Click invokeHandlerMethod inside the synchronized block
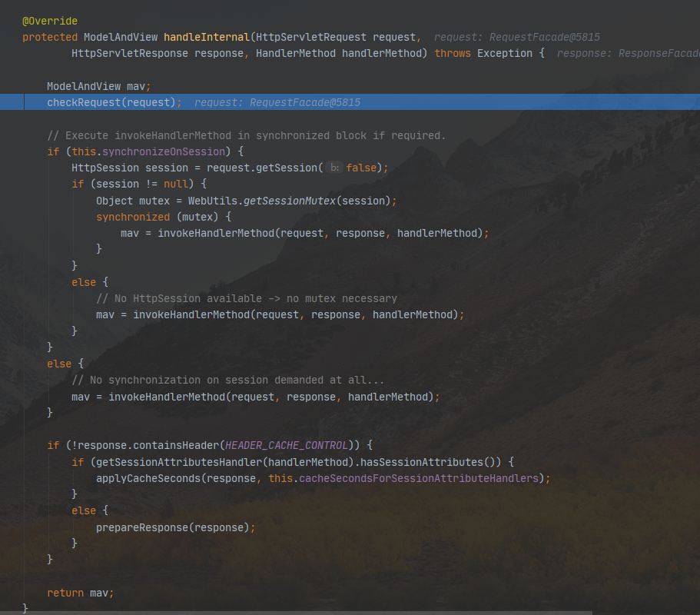This screenshot has height=615, width=700. point(216,233)
